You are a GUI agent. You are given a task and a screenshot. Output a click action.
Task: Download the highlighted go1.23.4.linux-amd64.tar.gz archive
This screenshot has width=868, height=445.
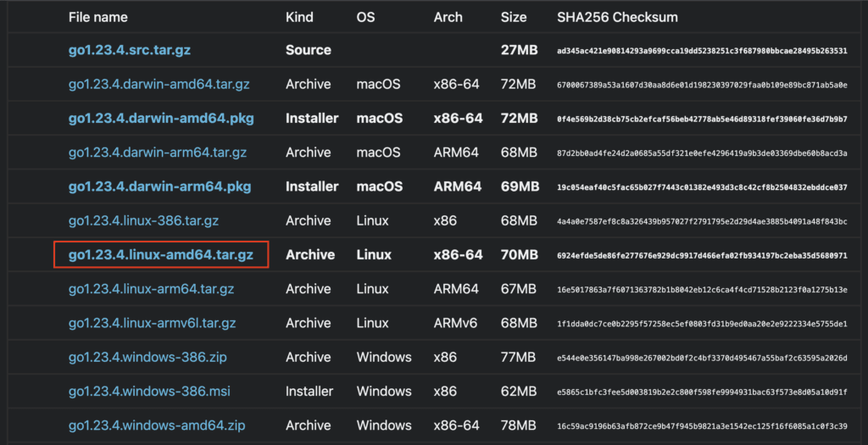[x=159, y=254]
